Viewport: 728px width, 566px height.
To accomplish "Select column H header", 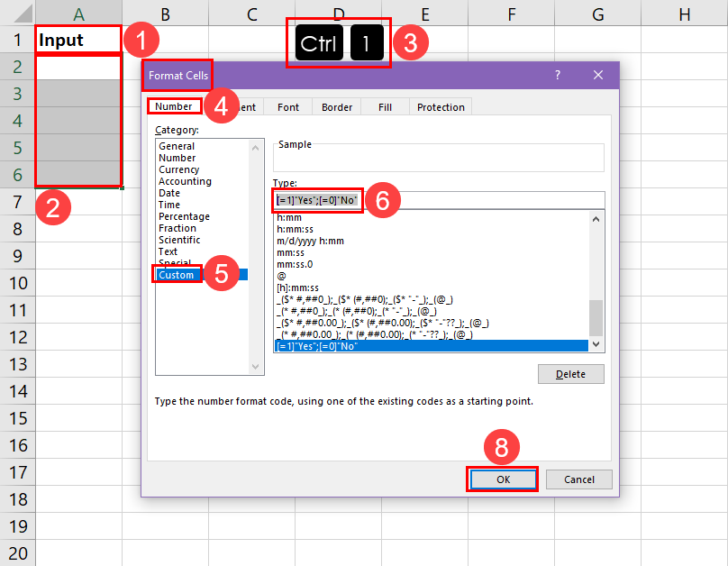I will (685, 14).
